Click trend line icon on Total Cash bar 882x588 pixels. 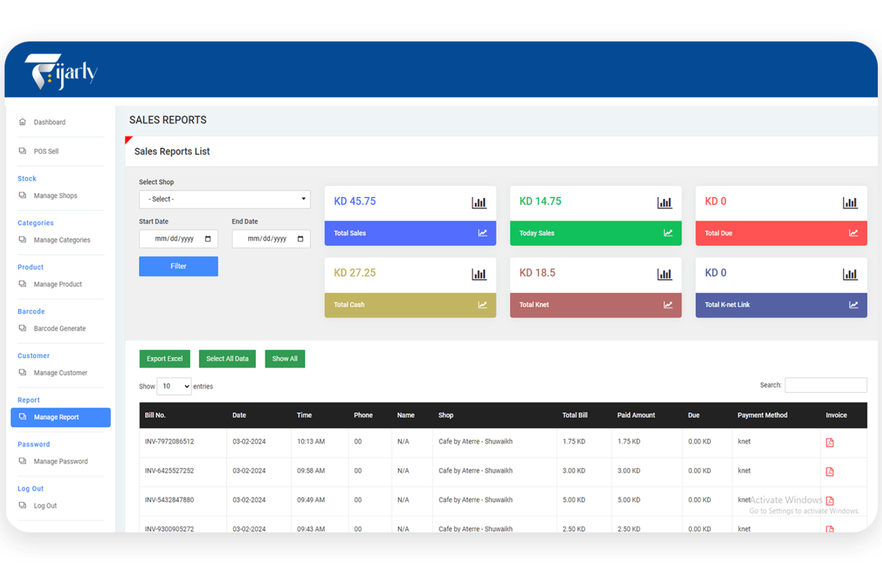(x=482, y=305)
